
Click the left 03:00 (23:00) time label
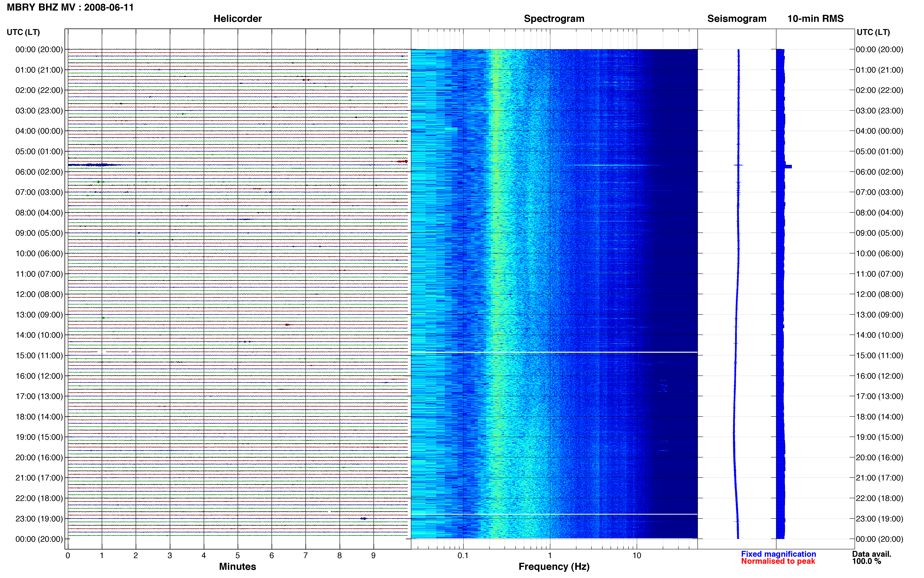click(39, 111)
